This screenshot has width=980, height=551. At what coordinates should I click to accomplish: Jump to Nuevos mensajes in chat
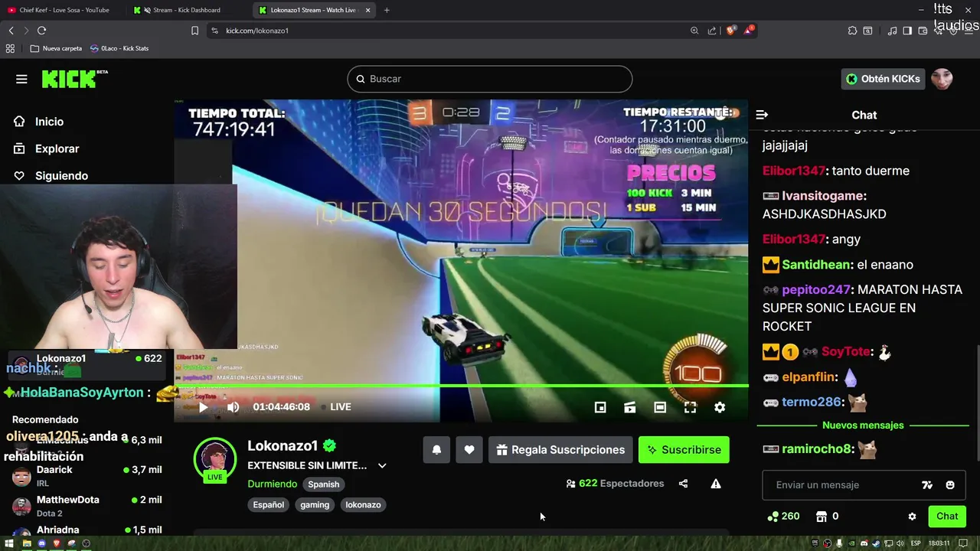tap(863, 425)
